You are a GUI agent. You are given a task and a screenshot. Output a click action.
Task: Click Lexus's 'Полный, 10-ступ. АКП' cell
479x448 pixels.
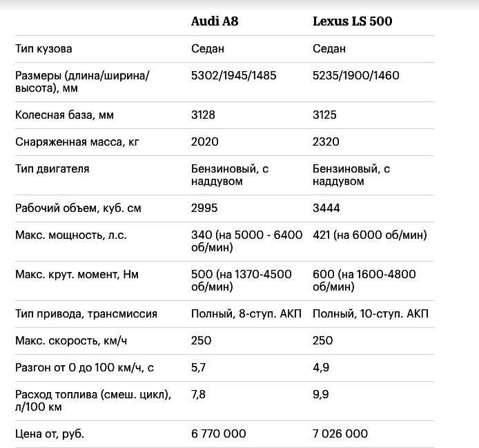click(370, 313)
